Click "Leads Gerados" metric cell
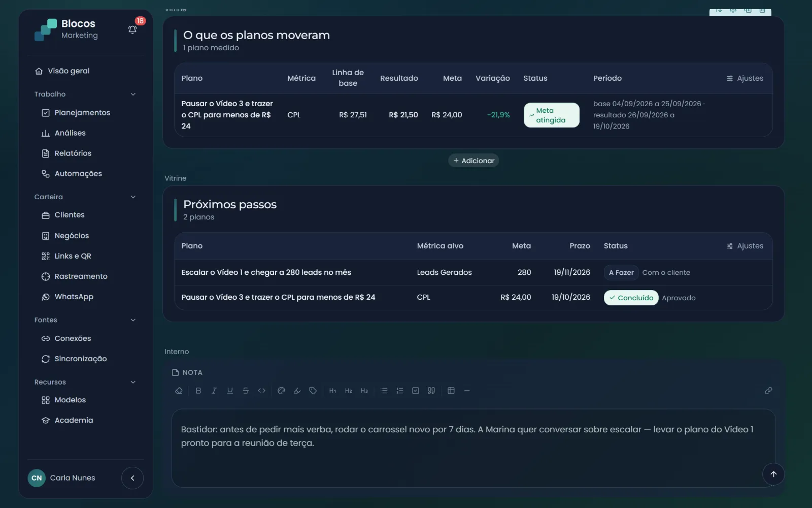This screenshot has height=508, width=812. click(x=444, y=273)
